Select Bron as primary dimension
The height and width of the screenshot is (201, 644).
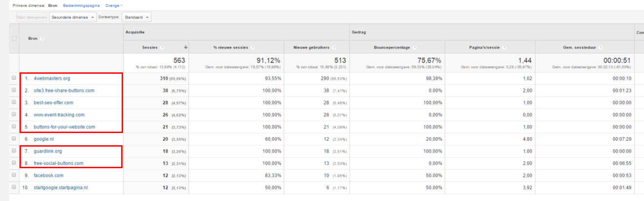click(53, 5)
